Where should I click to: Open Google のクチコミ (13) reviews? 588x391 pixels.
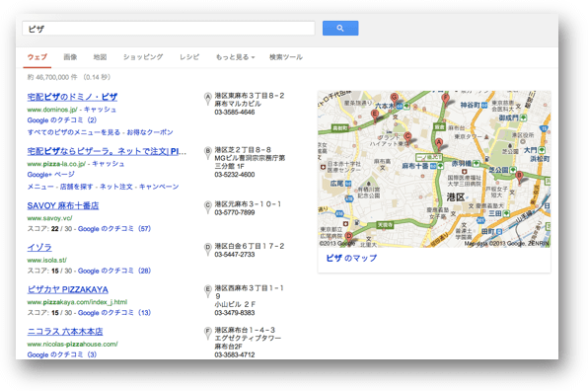[114, 313]
